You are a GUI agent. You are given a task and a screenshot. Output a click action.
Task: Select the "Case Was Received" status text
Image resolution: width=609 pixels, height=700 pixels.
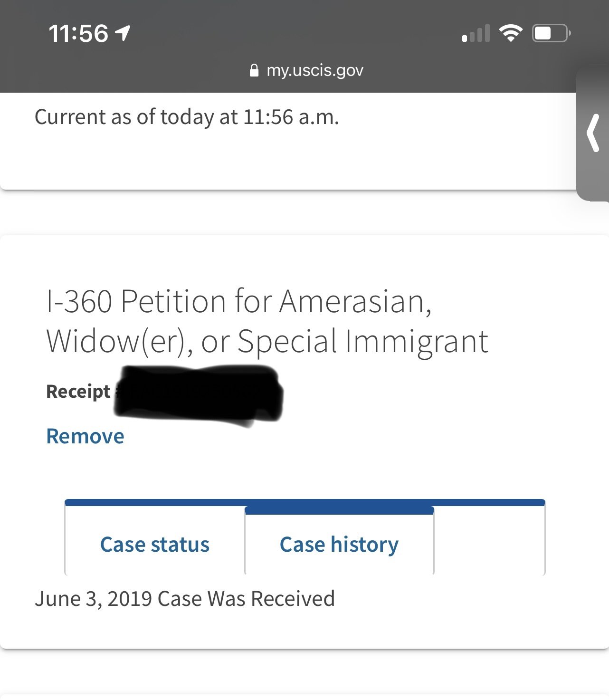point(246,599)
